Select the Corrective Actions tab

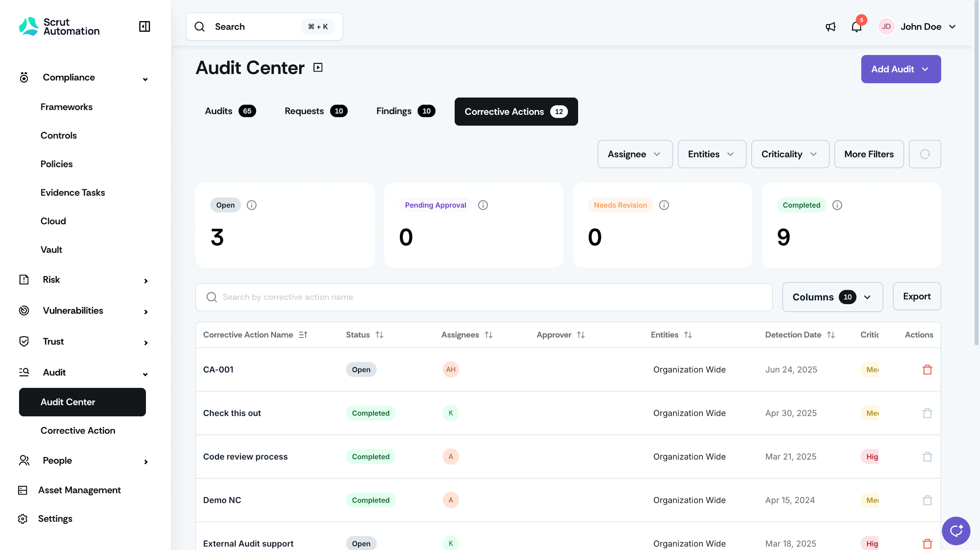tap(516, 111)
